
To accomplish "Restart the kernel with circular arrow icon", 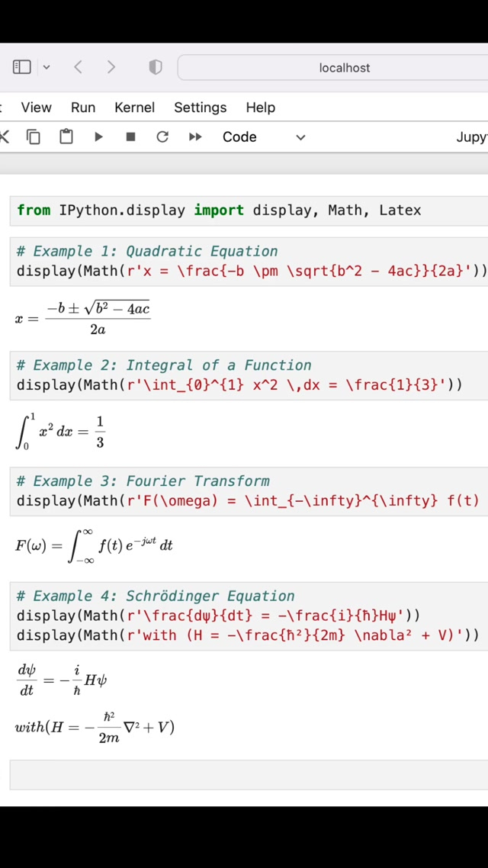I will 162,137.
